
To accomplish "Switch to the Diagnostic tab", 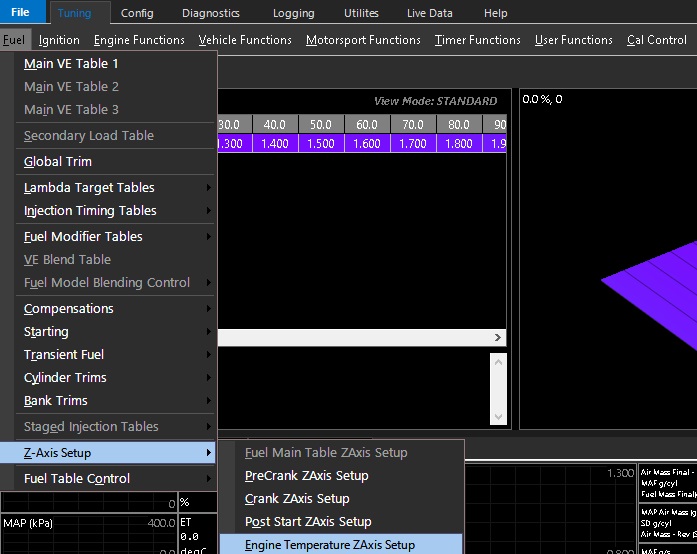I will (x=211, y=13).
